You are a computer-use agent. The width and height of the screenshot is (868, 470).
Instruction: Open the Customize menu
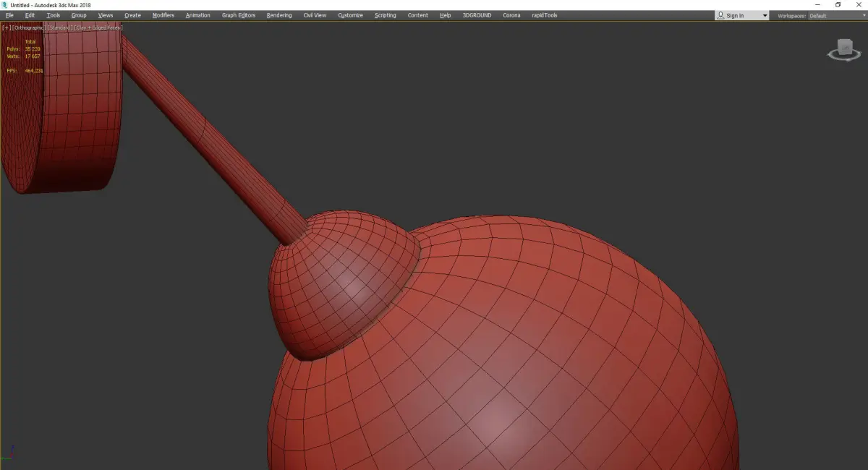(351, 15)
